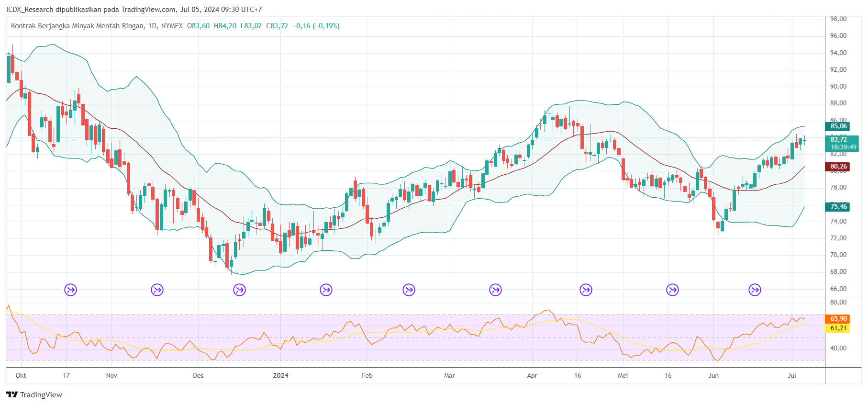Click the price axis label '74,00'

coord(838,221)
